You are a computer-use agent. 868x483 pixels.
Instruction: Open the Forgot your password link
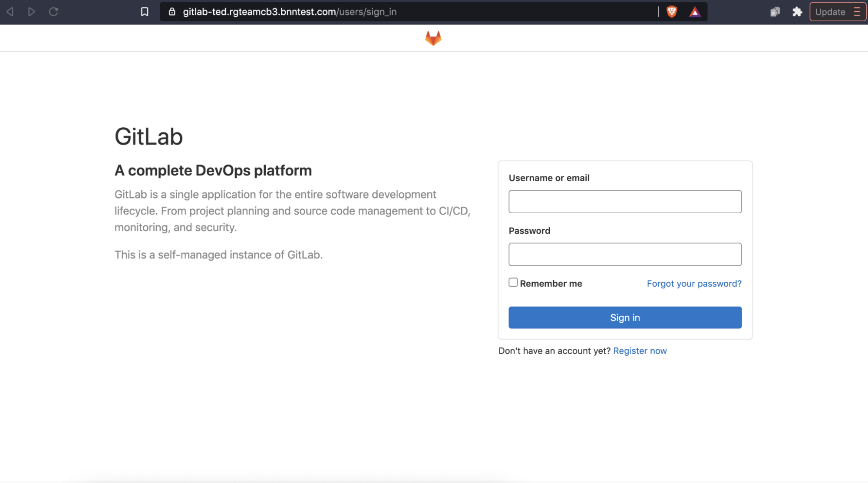[694, 284]
